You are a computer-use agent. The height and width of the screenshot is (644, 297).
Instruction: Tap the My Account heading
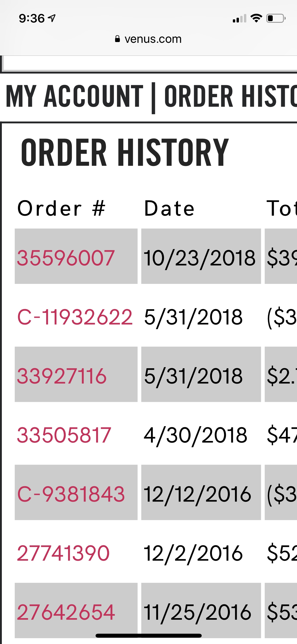[x=74, y=96]
